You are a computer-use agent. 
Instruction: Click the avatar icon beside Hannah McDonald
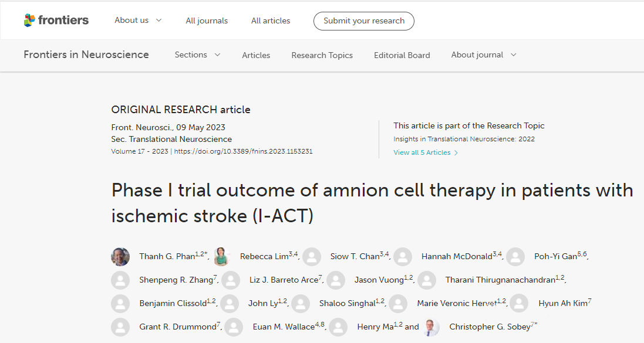tap(403, 256)
